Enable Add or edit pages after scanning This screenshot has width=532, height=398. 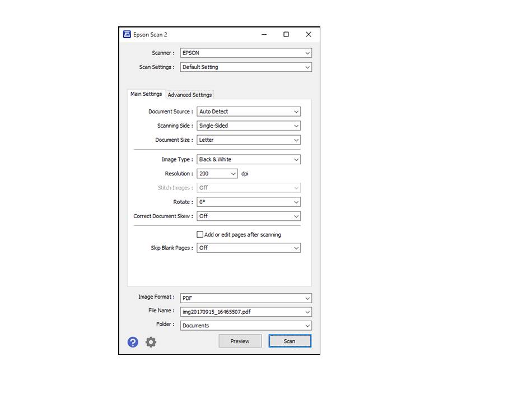click(200, 234)
